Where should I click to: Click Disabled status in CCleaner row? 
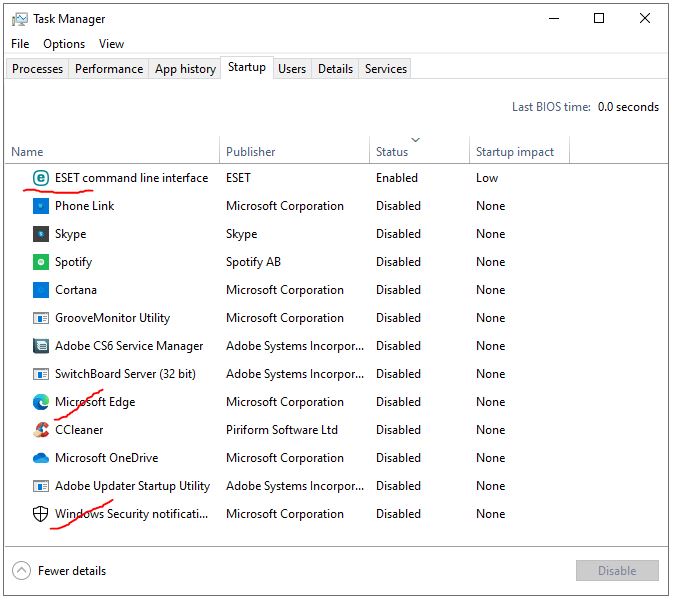398,430
